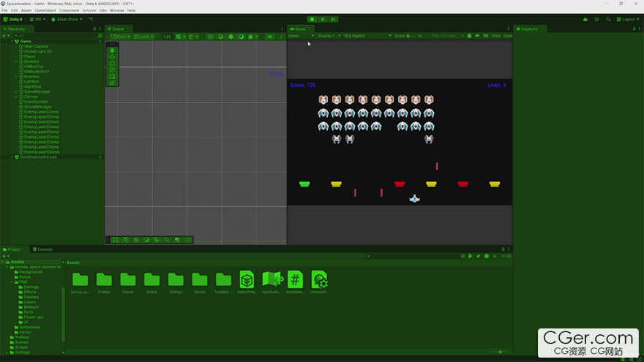Image resolution: width=644 pixels, height=362 pixels.
Task: Click the Project panel search field
Action: [413, 256]
